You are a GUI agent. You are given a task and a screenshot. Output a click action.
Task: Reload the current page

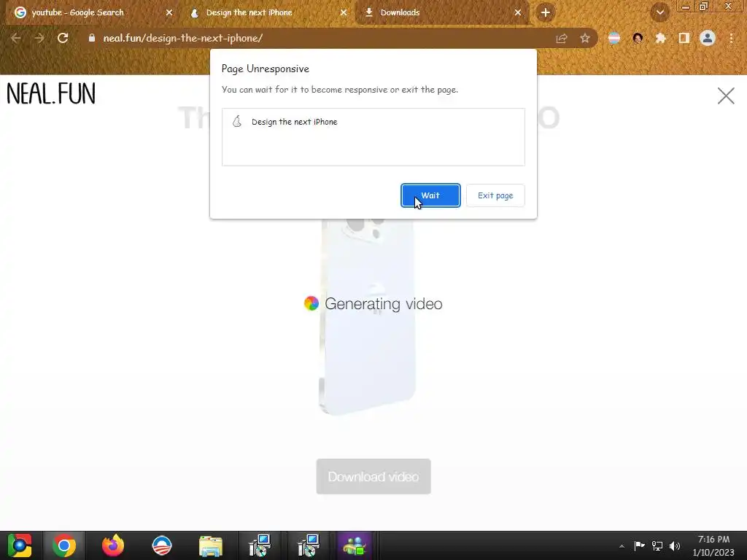pyautogui.click(x=63, y=38)
